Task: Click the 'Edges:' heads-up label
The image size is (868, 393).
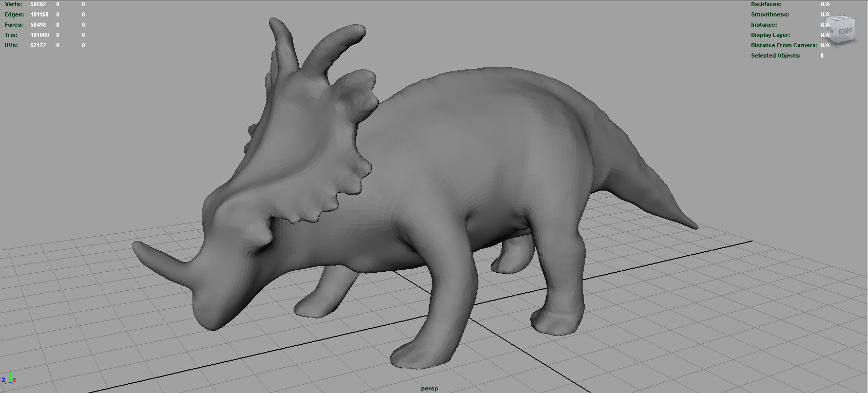Action: [x=14, y=14]
